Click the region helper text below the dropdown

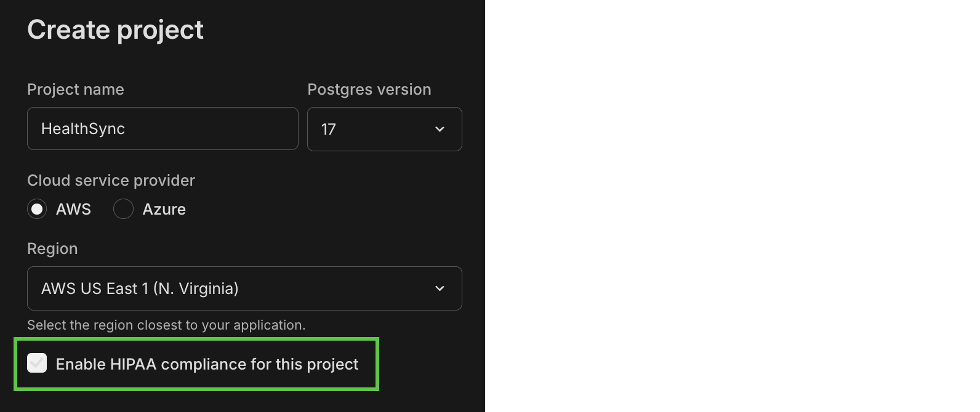tap(166, 325)
